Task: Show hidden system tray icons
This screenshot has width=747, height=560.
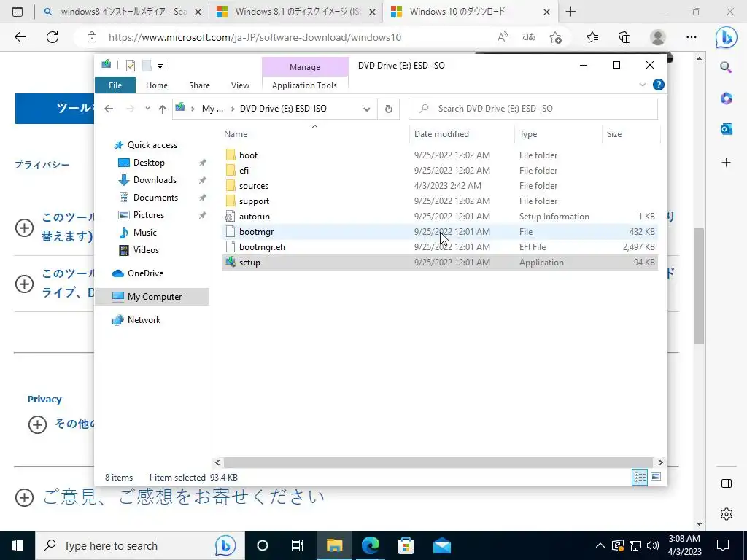Action: [600, 545]
